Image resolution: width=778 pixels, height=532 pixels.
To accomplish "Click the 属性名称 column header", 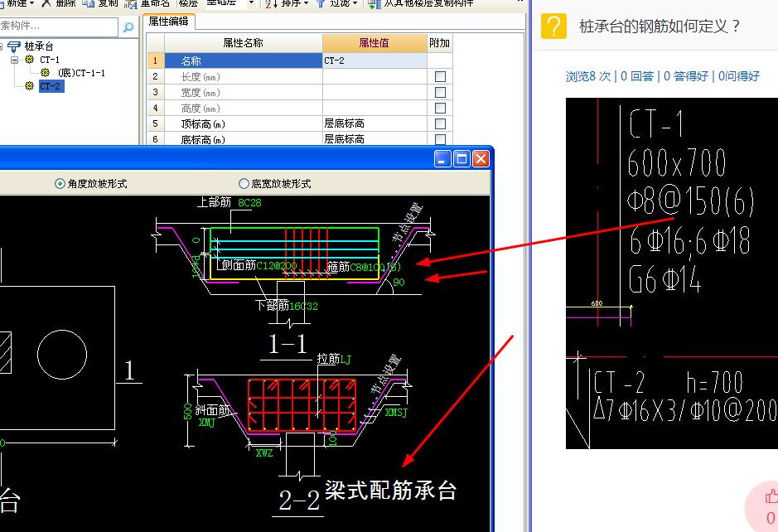I will [x=243, y=43].
